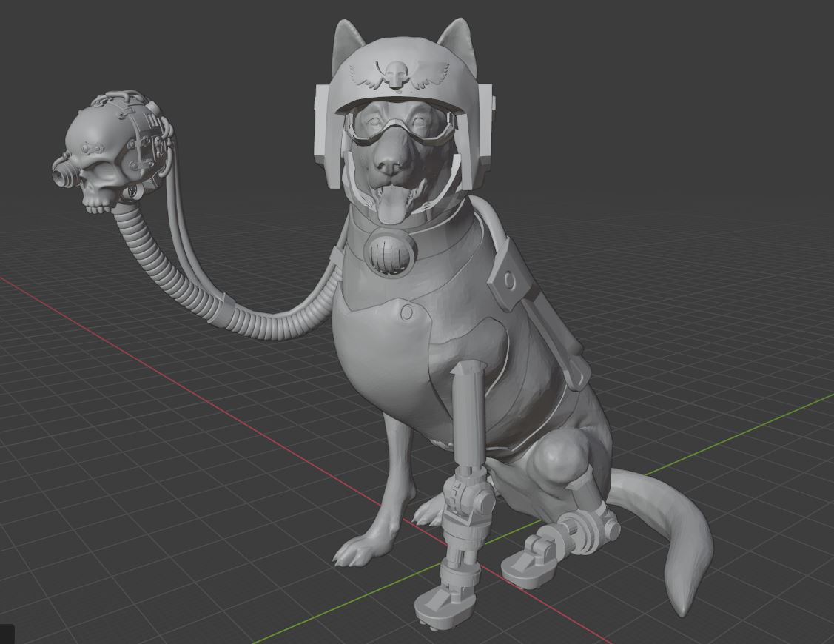The image size is (834, 644).
Task: Select the mechanical hind foot
Action: click(x=530, y=564)
